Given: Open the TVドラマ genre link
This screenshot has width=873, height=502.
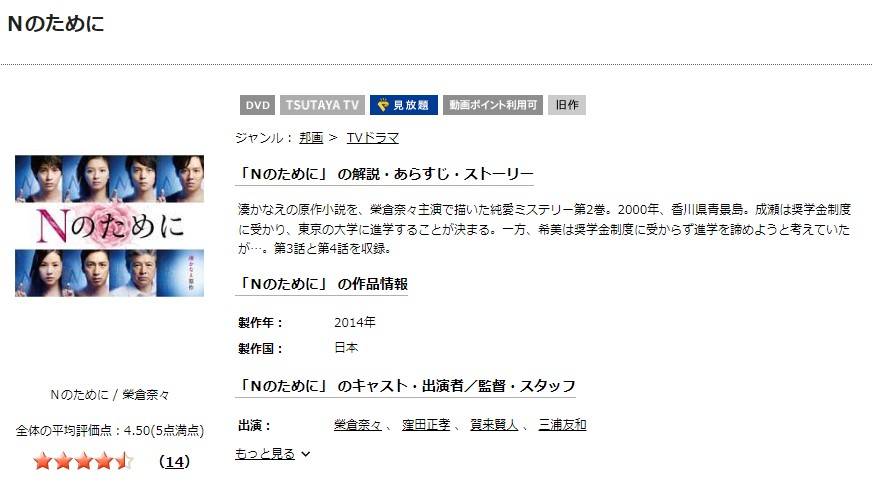Looking at the screenshot, I should (x=372, y=137).
